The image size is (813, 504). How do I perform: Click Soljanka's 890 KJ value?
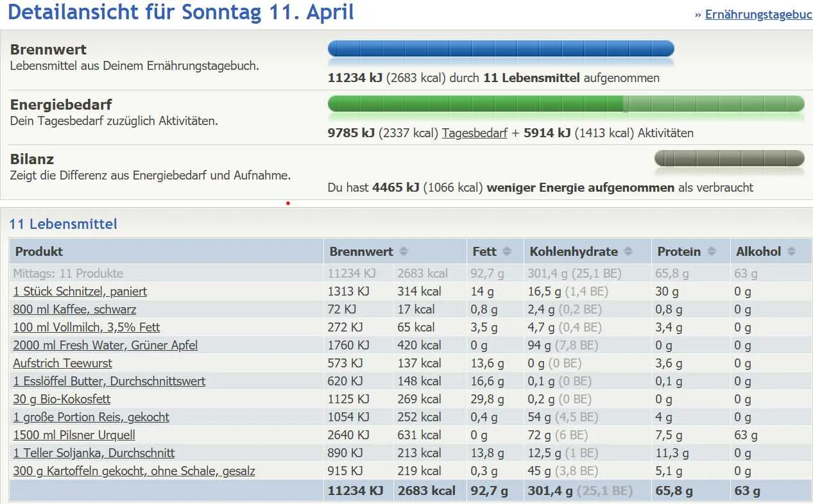345,453
